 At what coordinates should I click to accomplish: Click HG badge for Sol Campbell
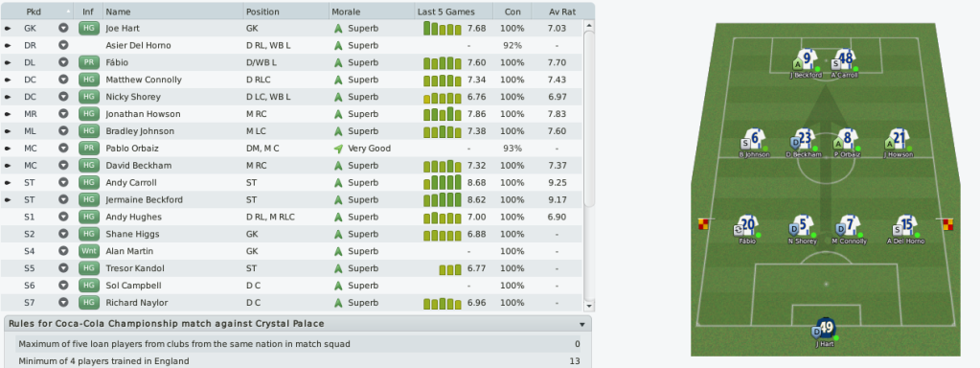coord(88,286)
